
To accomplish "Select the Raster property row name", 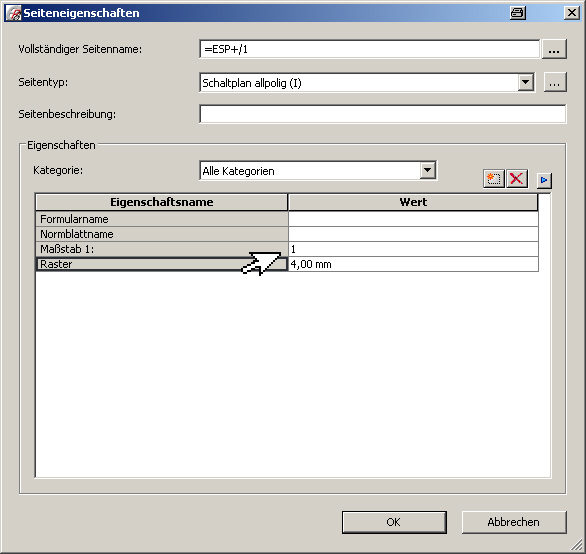I will 161,264.
